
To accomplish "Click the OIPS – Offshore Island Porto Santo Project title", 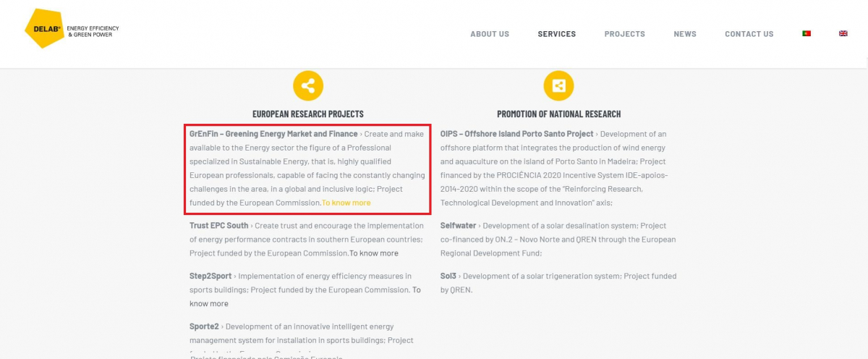I will point(517,134).
